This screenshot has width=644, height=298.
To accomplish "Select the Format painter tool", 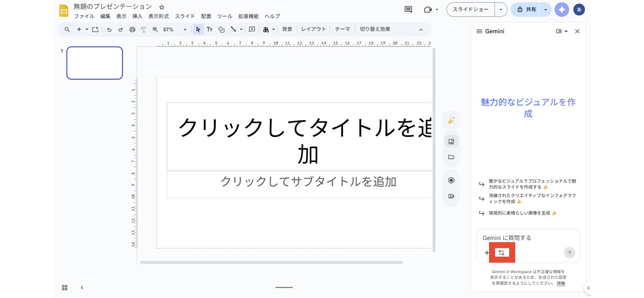I will (144, 29).
